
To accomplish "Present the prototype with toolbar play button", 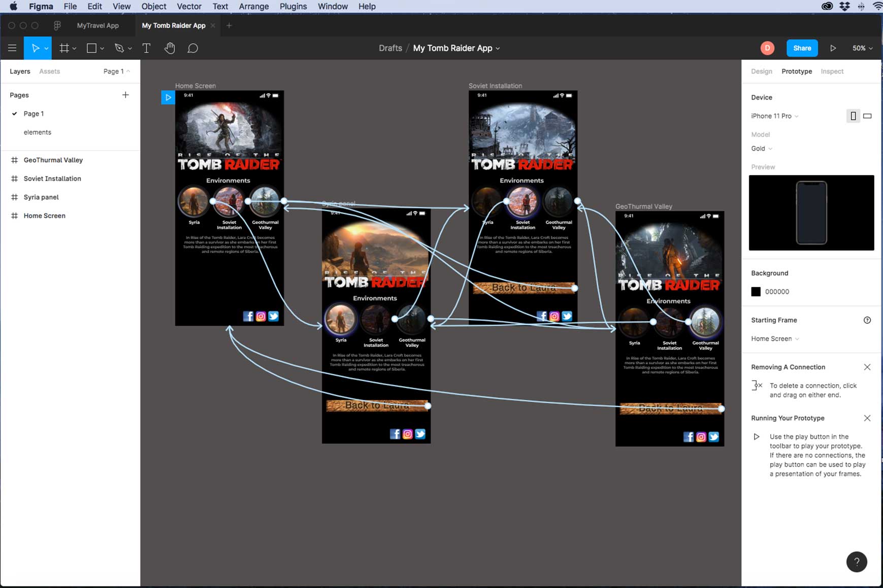I will (833, 48).
